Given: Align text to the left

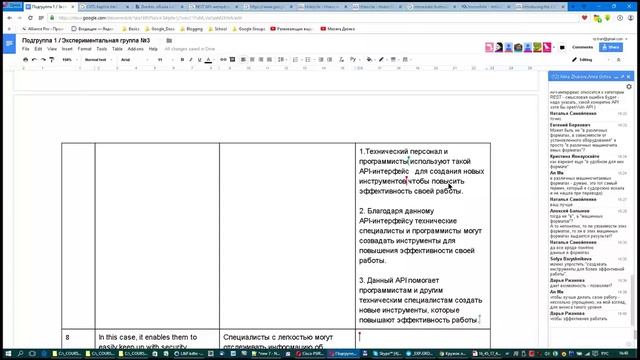Looking at the screenshot, I should [x=243, y=60].
